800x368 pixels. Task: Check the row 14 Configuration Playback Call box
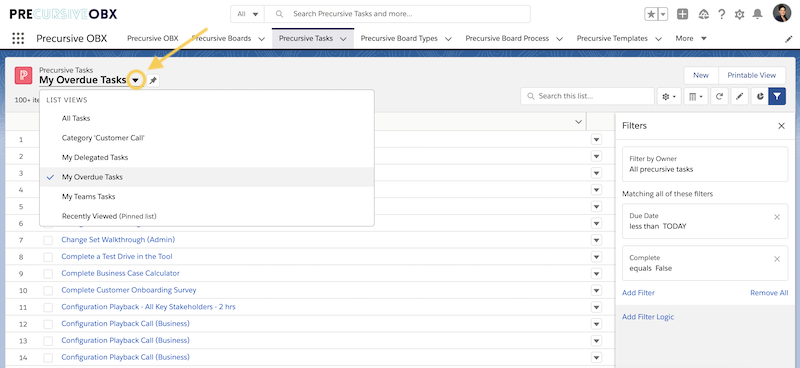pyautogui.click(x=48, y=357)
